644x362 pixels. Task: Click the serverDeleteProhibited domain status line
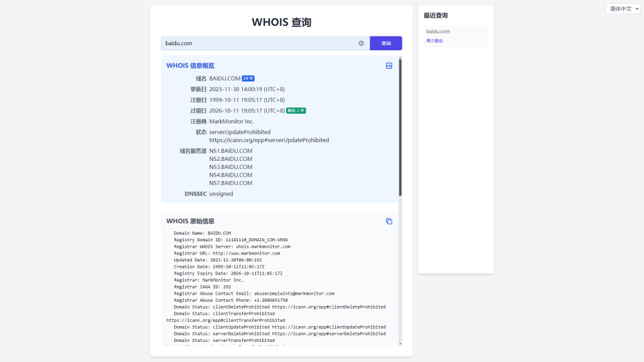(x=280, y=334)
